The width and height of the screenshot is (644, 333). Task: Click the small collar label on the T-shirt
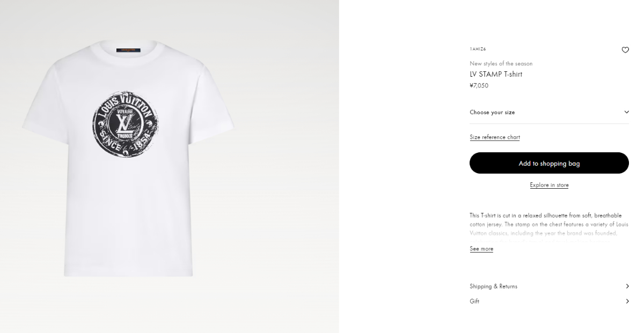[127, 50]
